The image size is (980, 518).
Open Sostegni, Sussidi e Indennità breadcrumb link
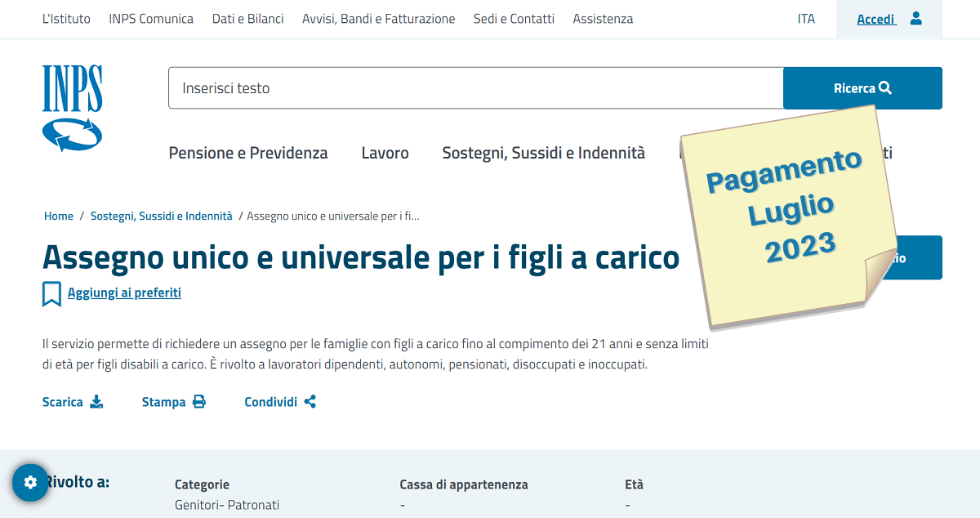(162, 217)
